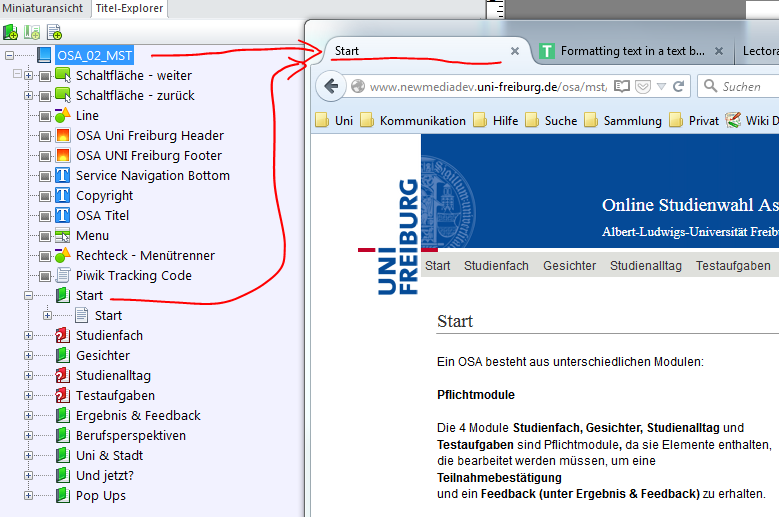Click the Pocket icon in the address bar

click(x=643, y=87)
